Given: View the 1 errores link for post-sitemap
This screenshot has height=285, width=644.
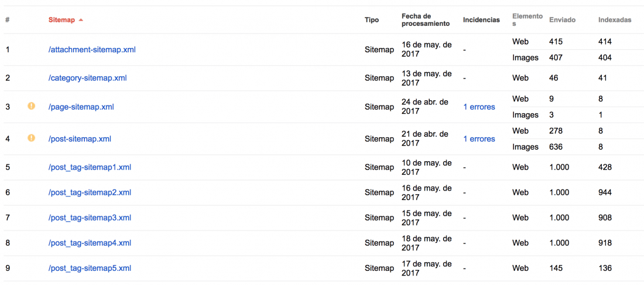Looking at the screenshot, I should pyautogui.click(x=479, y=139).
